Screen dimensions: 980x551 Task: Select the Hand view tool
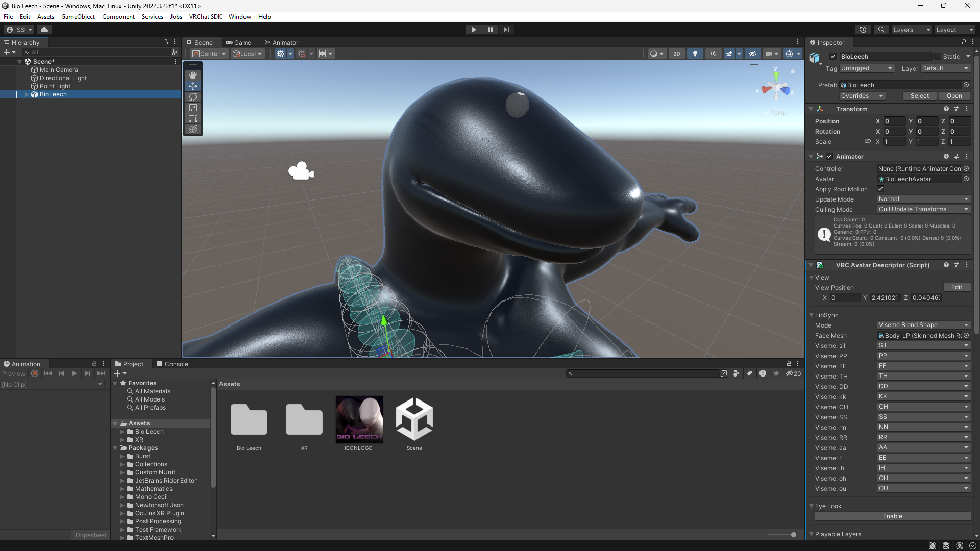pyautogui.click(x=193, y=76)
